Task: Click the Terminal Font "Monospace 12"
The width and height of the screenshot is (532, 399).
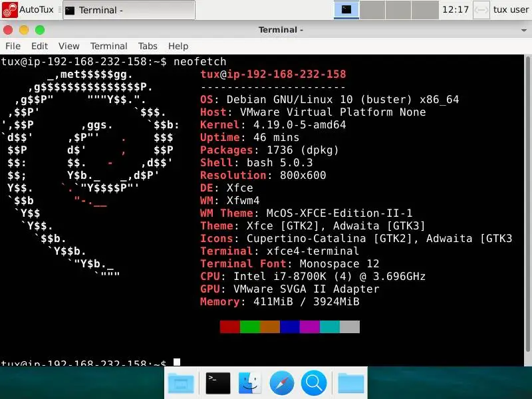Action: point(339,264)
